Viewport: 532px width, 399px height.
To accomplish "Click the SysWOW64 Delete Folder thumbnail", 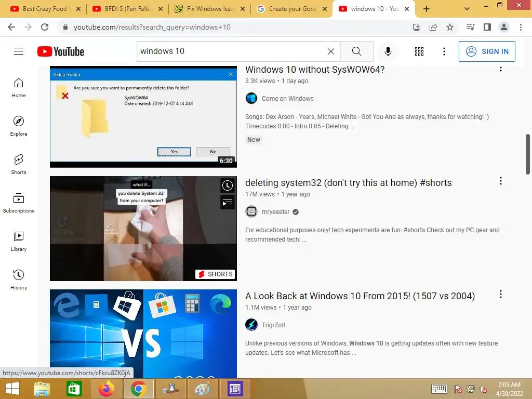I will (x=143, y=117).
